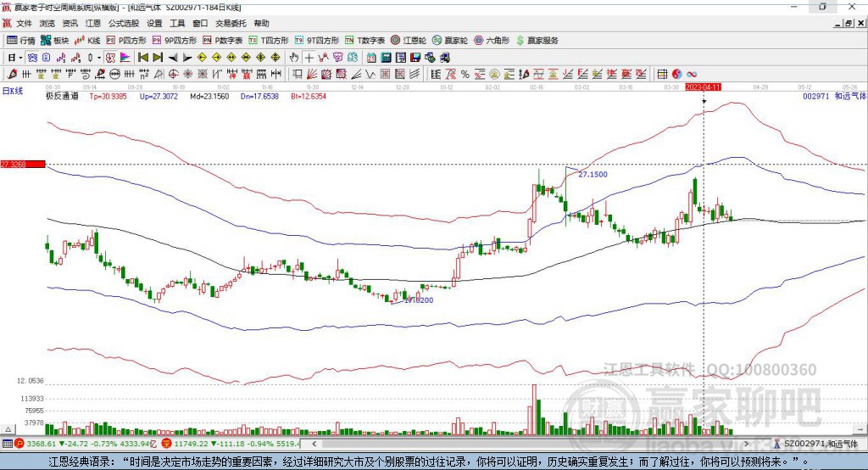Image resolution: width=868 pixels, height=470 pixels.
Task: Jump to last bar with green skip-forward icon
Action: pos(158,58)
